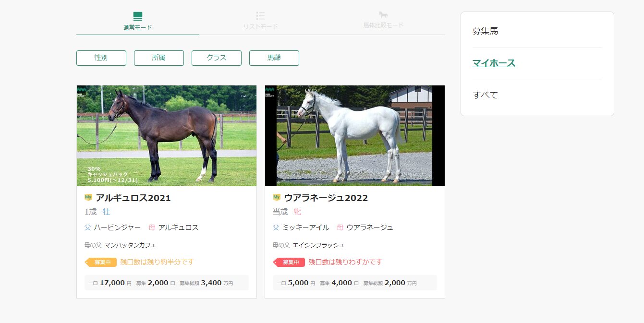Select すべて in the sidebar
This screenshot has height=323, width=644.
(x=486, y=95)
